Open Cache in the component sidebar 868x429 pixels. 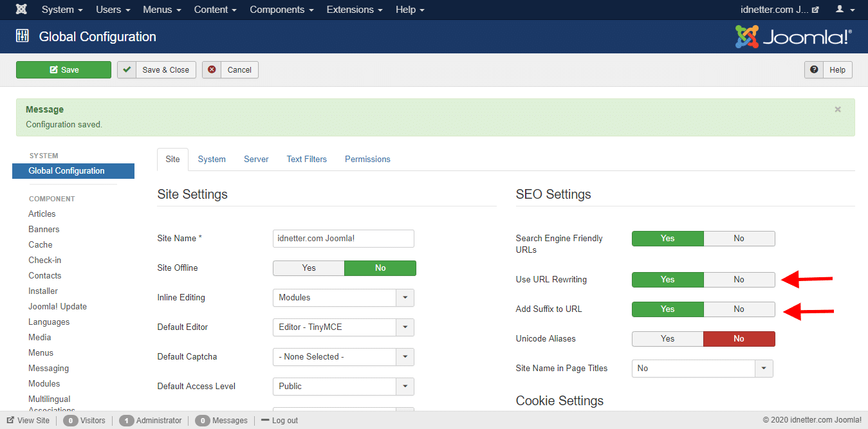[41, 245]
